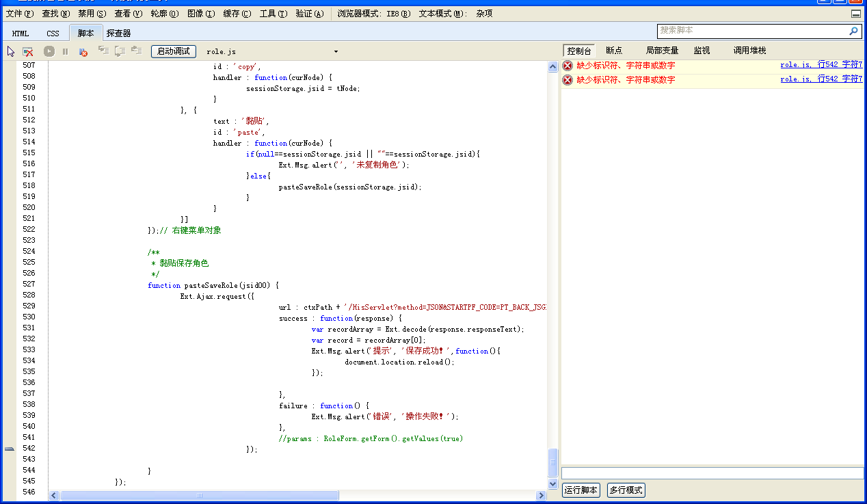Click the 启动调试 start debugging button
This screenshot has height=504, width=867.
click(174, 51)
